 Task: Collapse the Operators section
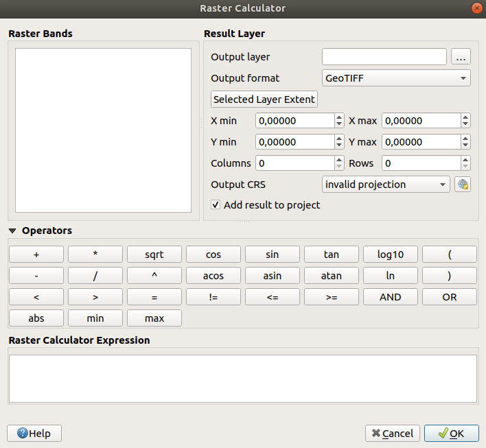(x=13, y=231)
